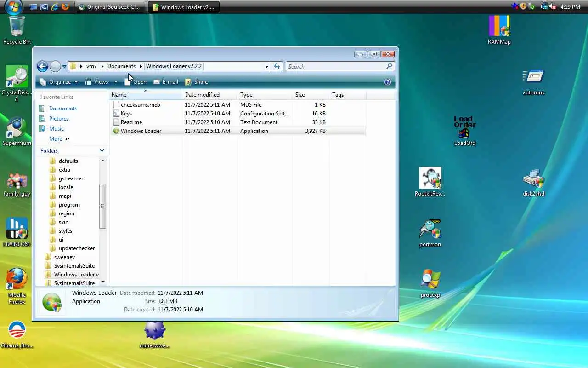Sort files by Size column

click(x=311, y=95)
